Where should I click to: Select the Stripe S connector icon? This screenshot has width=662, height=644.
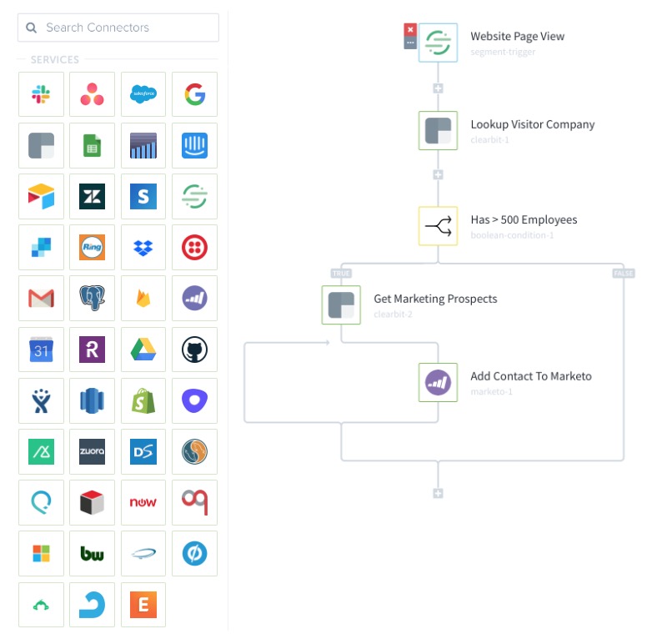(143, 196)
